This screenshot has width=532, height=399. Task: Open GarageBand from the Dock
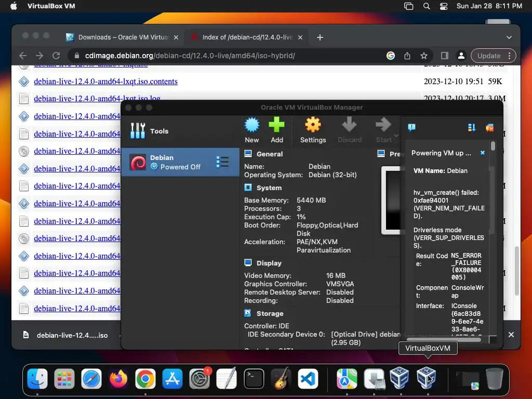coord(281,379)
